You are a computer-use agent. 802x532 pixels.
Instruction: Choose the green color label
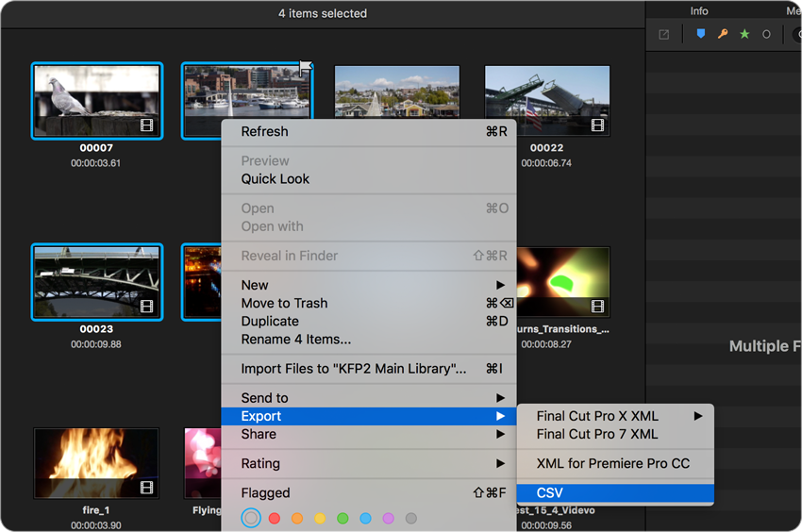tap(343, 518)
